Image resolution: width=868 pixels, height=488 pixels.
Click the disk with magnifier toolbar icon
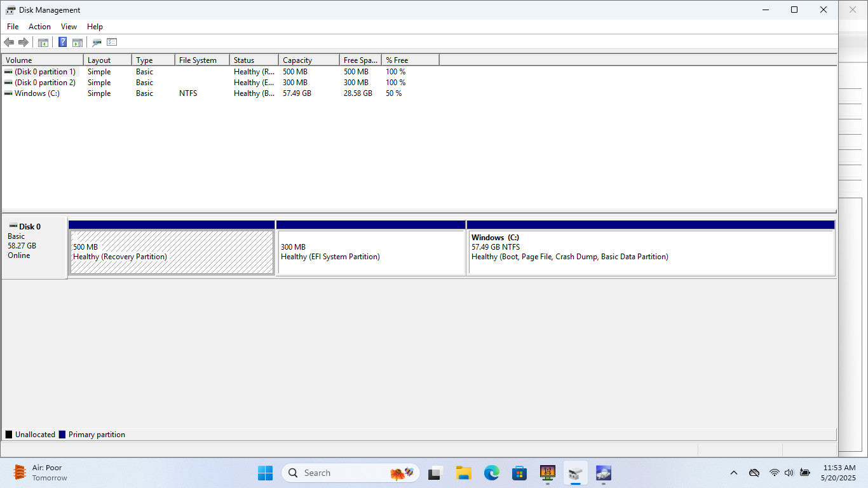click(x=97, y=43)
